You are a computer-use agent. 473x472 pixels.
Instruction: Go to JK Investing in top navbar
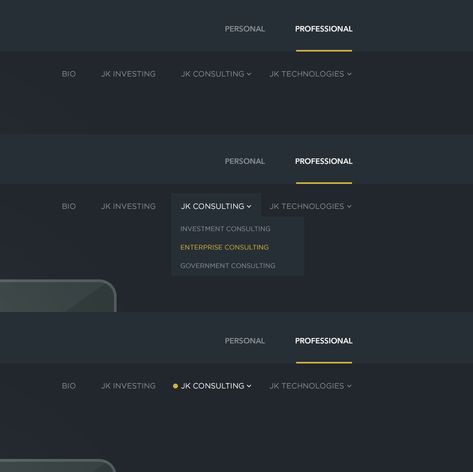(x=128, y=74)
